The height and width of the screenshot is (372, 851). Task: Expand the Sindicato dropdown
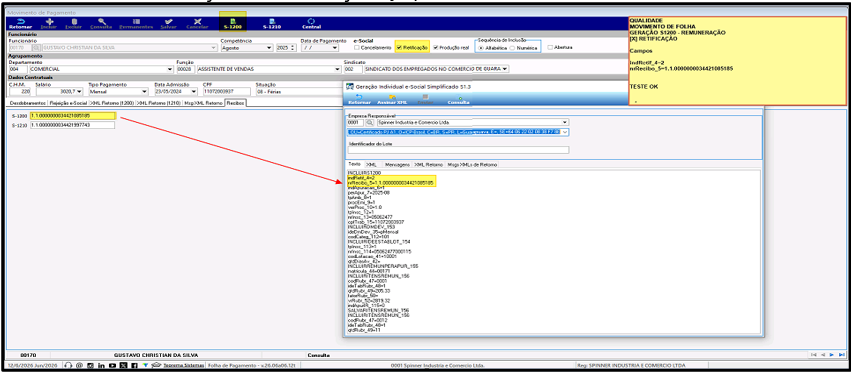tap(505, 69)
